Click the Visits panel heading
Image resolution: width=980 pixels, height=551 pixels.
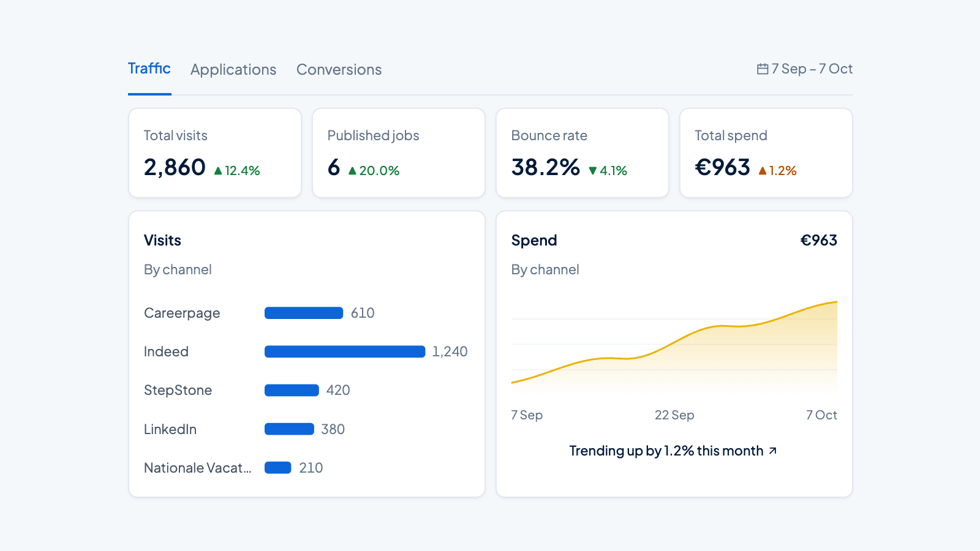click(162, 240)
